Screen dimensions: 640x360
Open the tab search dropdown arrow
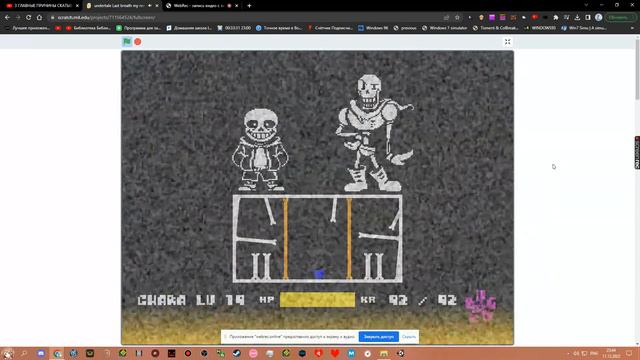(586, 5)
